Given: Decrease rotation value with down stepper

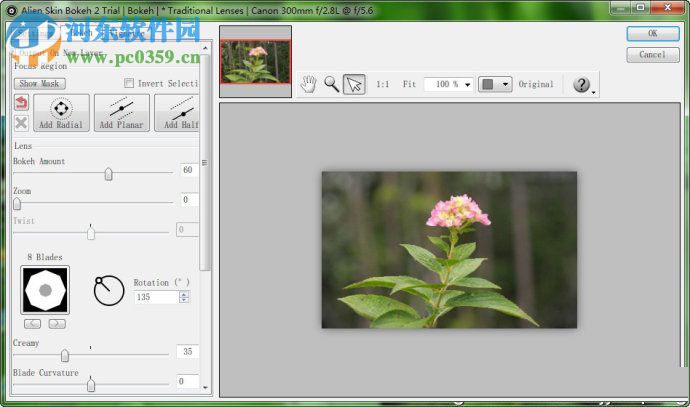Looking at the screenshot, I should [184, 300].
